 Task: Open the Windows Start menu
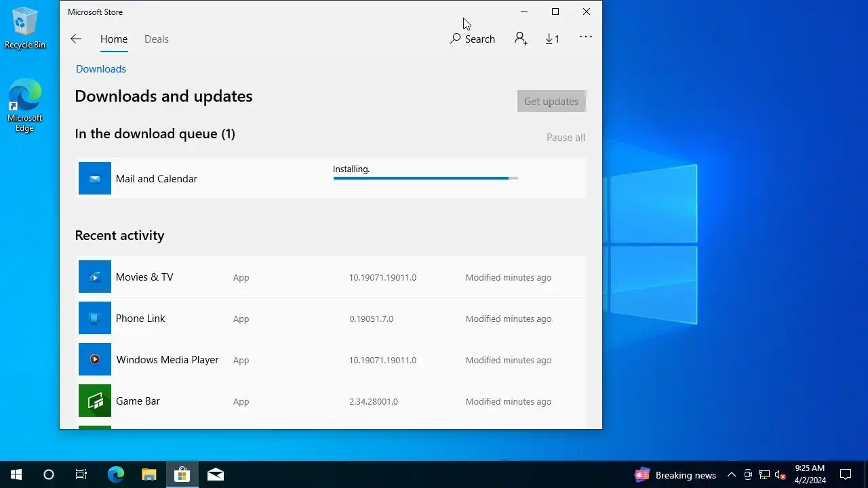pyautogui.click(x=16, y=474)
